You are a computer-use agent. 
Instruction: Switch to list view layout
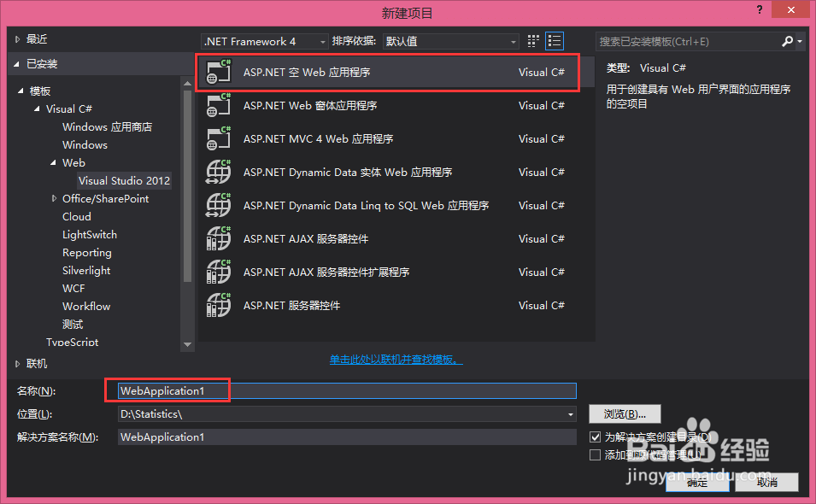click(555, 41)
